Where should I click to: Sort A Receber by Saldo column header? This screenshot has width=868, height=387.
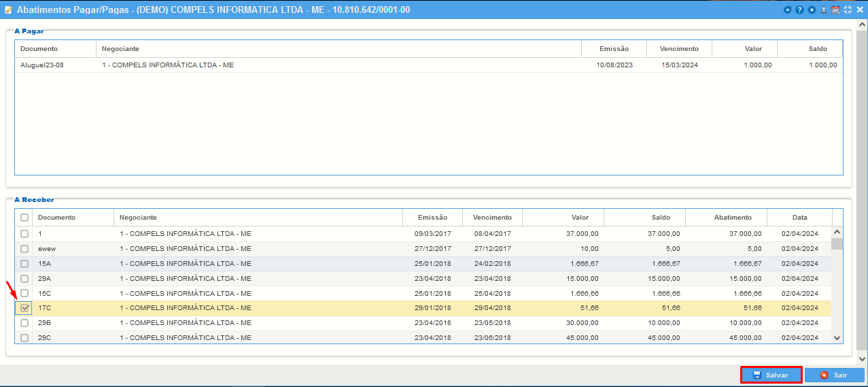[645, 218]
